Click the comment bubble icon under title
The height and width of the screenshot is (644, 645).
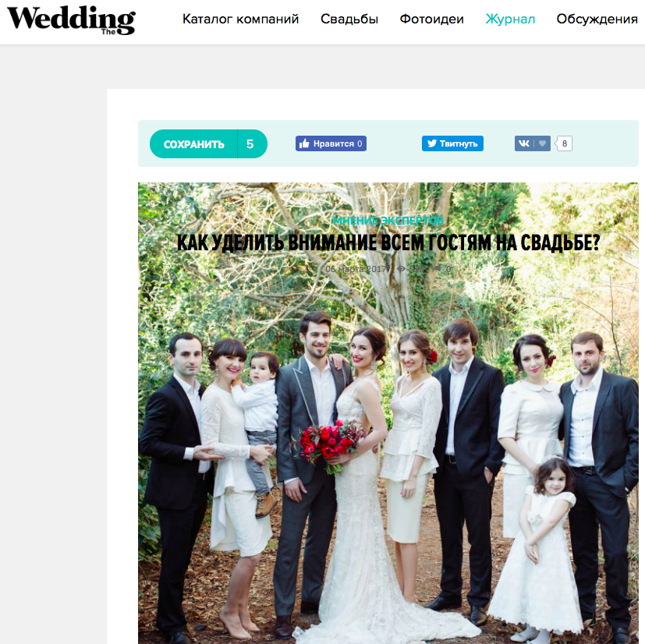click(x=438, y=268)
